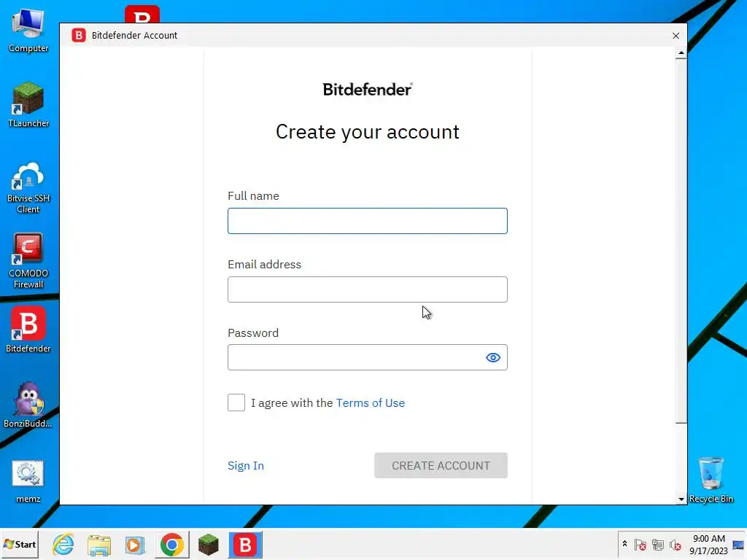Click the Bitdefender logo in window title bar

79,35
